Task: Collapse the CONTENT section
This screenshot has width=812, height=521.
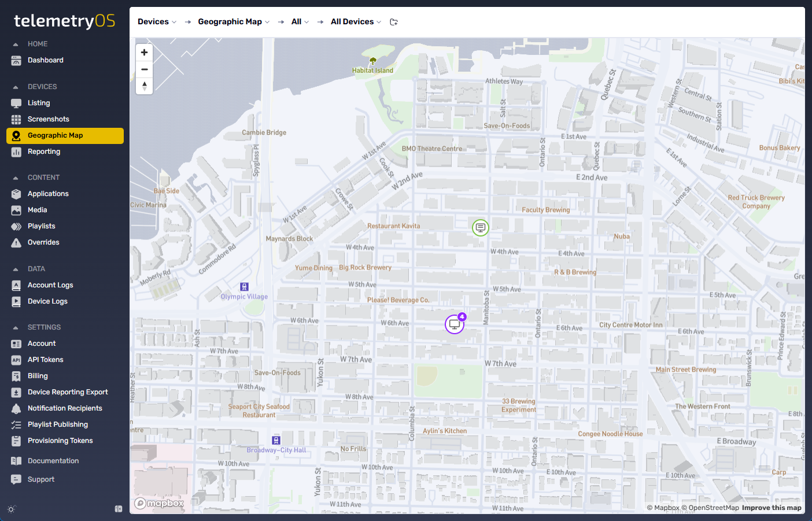Action: pyautogui.click(x=16, y=178)
